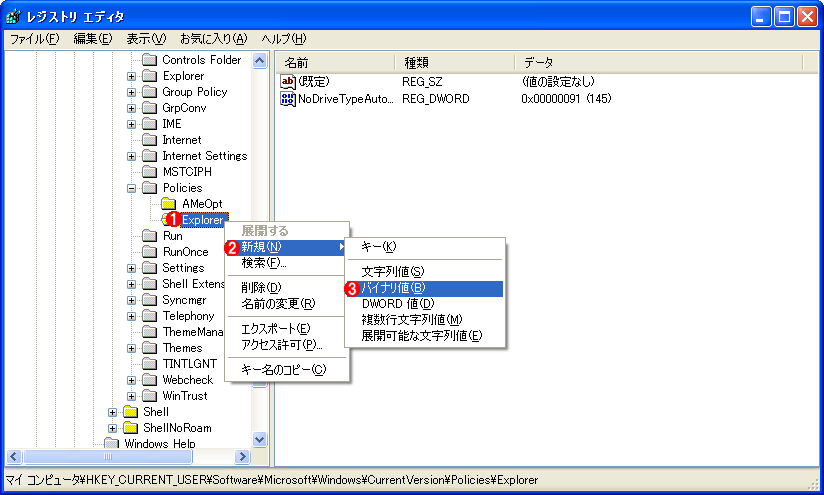Choose DWORD 値(D) in the submenu
824x495 pixels.
coord(425,304)
